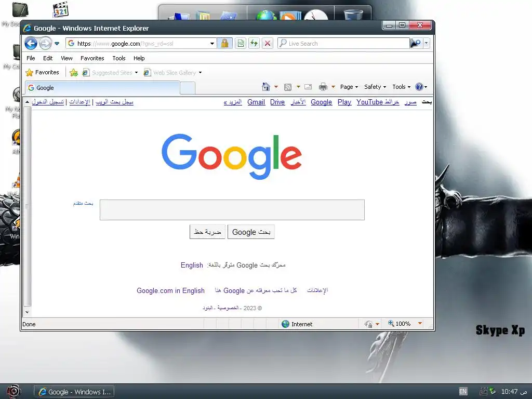Open the Drive link
532x399 pixels.
click(x=277, y=102)
